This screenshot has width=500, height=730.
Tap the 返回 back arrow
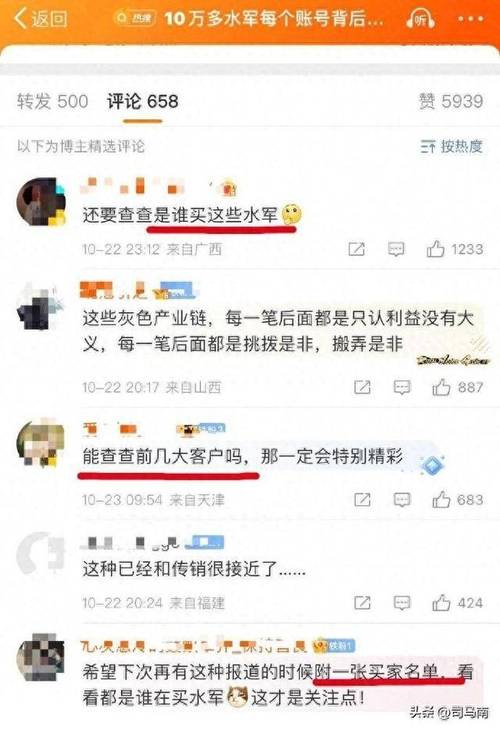41,19
